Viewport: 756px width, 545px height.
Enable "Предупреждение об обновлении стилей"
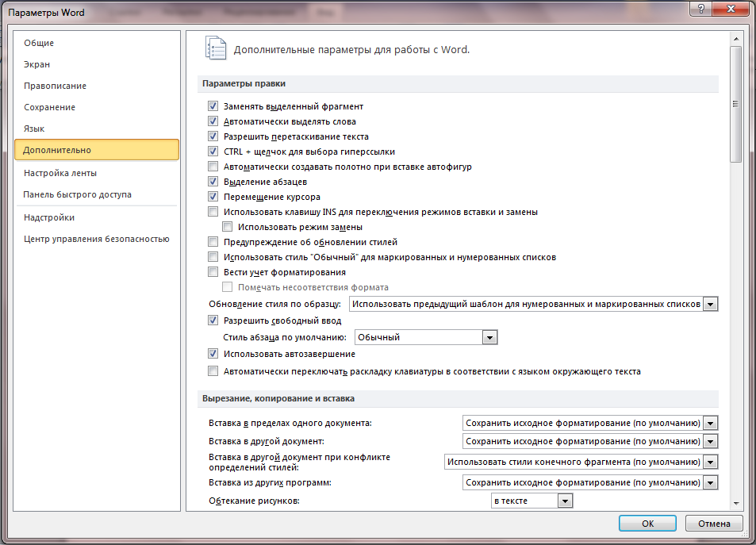[213, 242]
